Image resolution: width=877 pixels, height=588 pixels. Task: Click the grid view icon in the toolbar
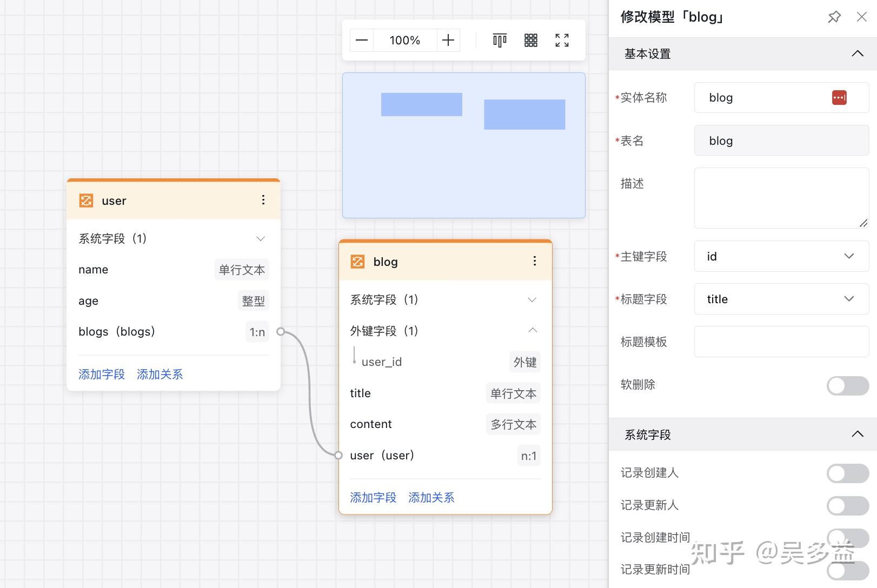(x=530, y=40)
